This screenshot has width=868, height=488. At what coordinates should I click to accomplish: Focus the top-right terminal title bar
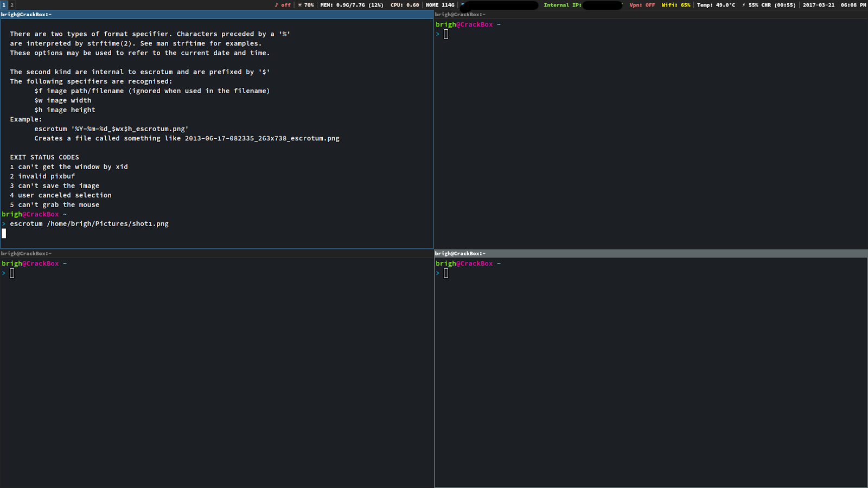(651, 15)
